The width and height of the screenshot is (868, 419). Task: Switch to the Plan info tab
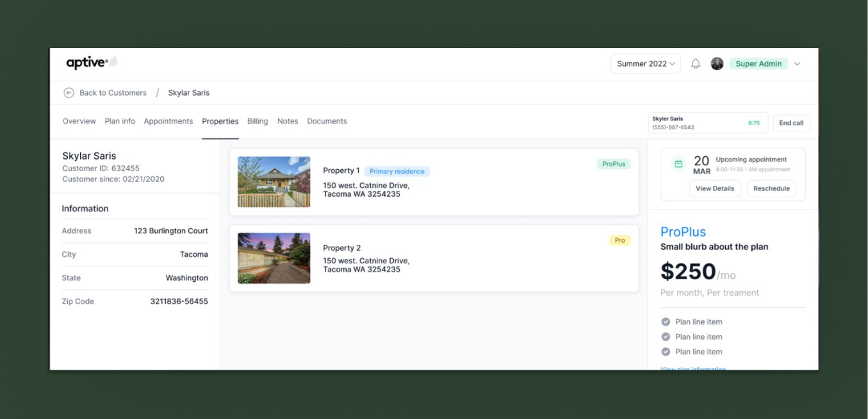(120, 121)
